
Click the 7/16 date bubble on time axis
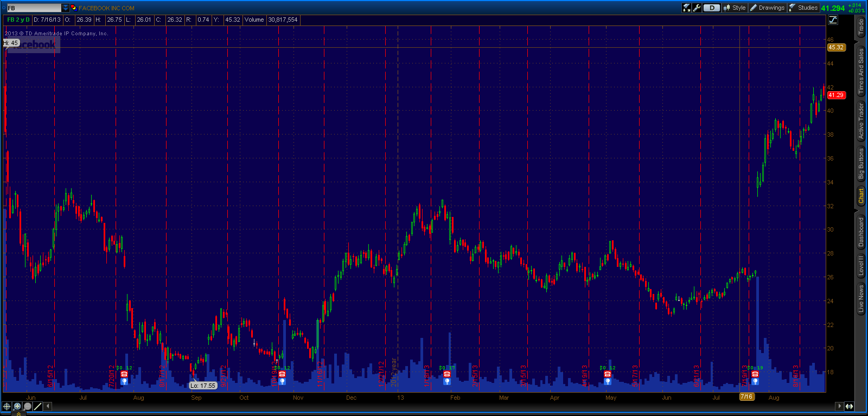coord(746,396)
